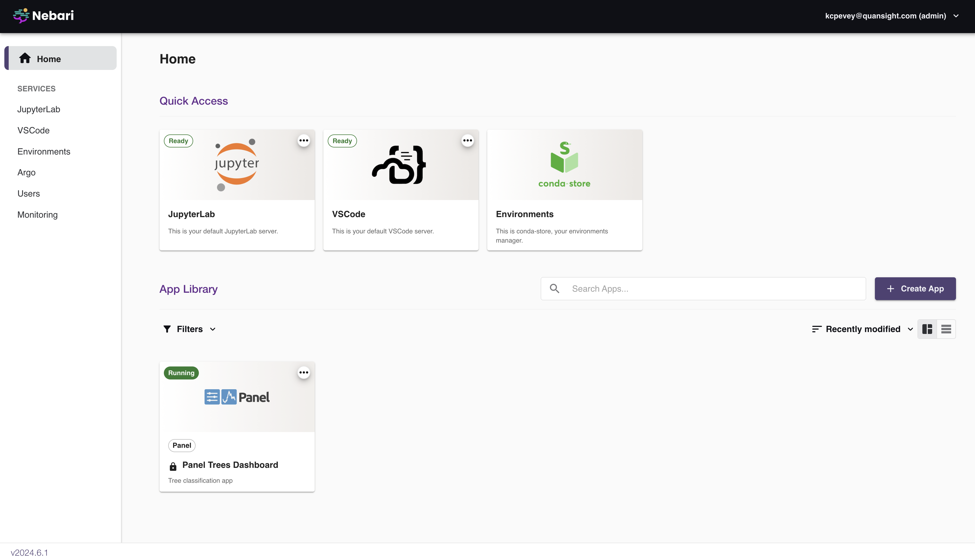The image size is (975, 560).
Task: Open Argo from the Services menu
Action: coord(26,172)
